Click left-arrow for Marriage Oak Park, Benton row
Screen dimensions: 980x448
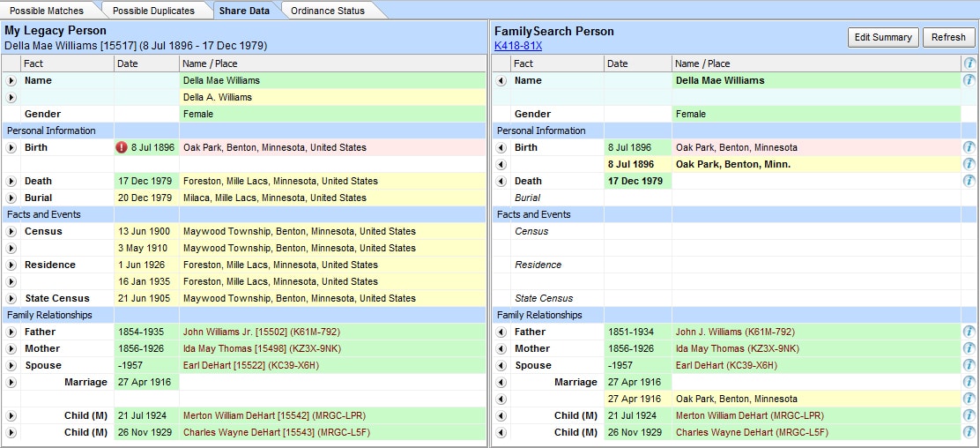point(501,399)
